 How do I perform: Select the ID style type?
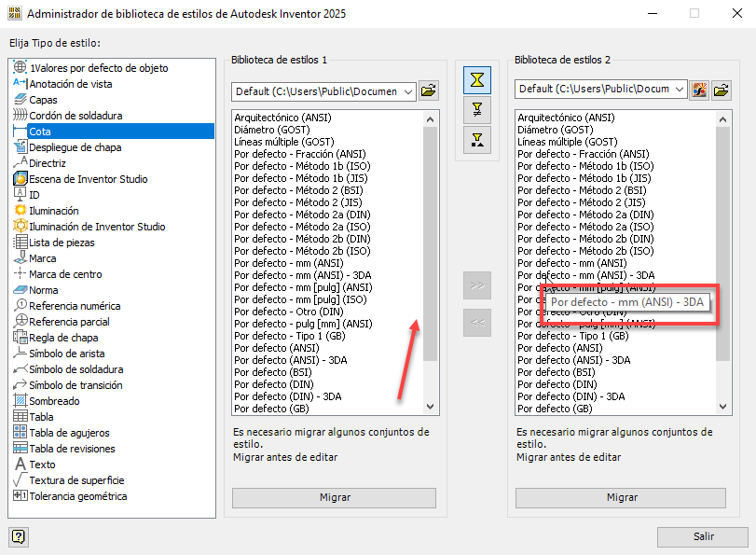point(34,195)
